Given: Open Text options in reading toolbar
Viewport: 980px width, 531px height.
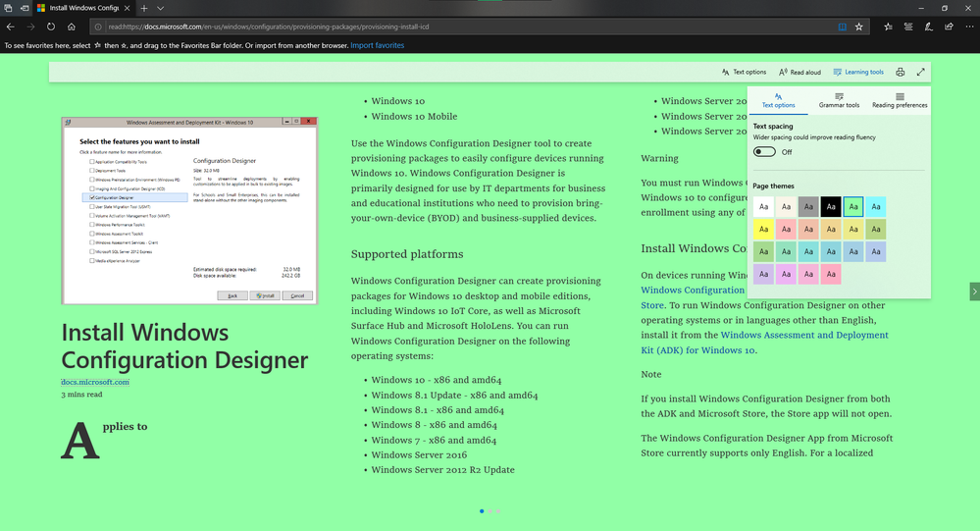Looking at the screenshot, I should point(744,72).
